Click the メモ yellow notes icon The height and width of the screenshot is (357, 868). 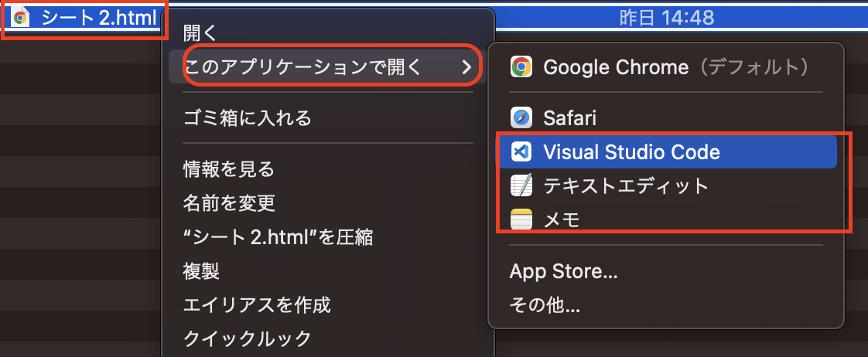(x=521, y=220)
